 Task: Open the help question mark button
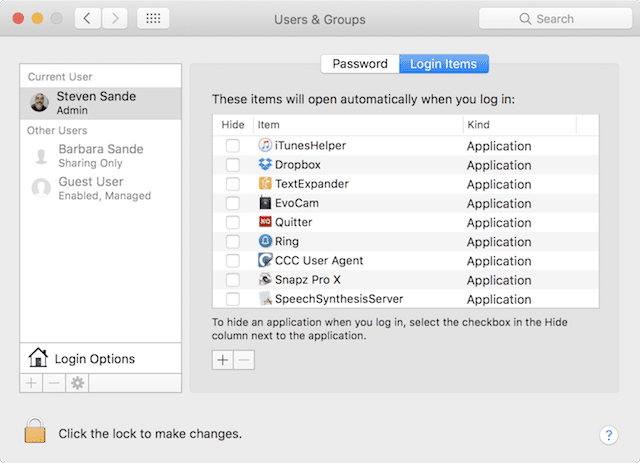[x=609, y=435]
